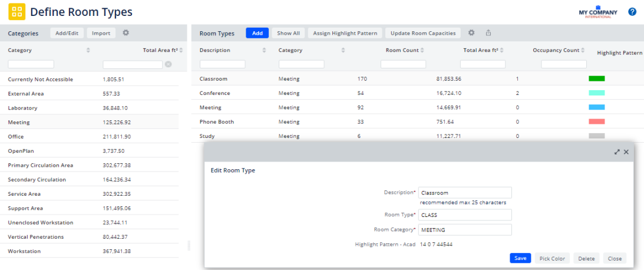Screen dimensions: 644x270
Task: Close the Edit Room Type dialog via X
Action: [626, 152]
